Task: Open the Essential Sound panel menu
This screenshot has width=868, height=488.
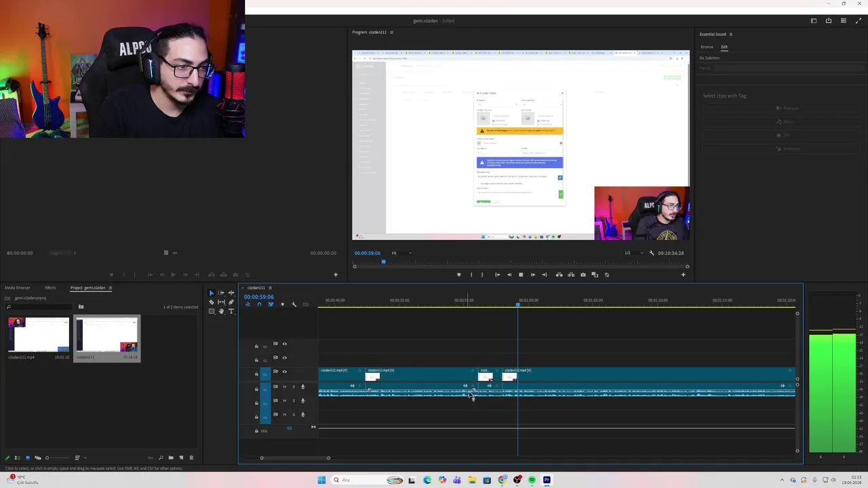Action: pos(730,34)
